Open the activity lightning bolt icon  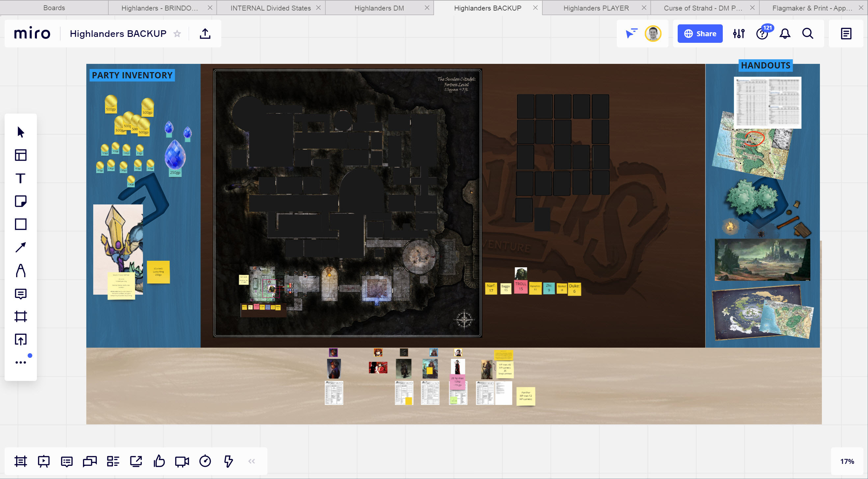pyautogui.click(x=229, y=461)
